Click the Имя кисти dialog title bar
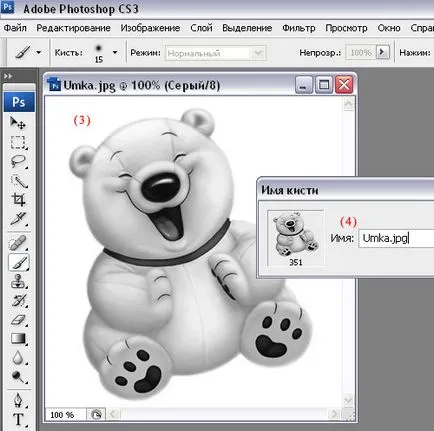 (x=346, y=190)
